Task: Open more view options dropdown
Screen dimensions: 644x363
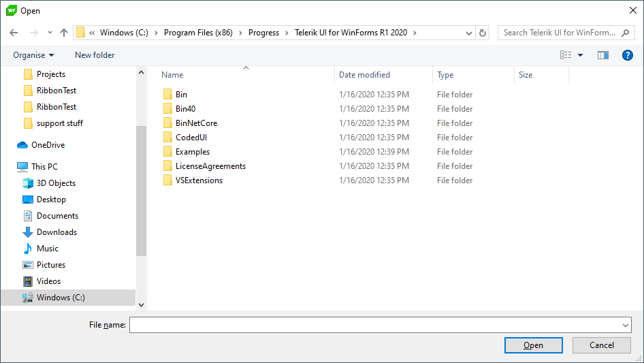Action: pyautogui.click(x=580, y=55)
